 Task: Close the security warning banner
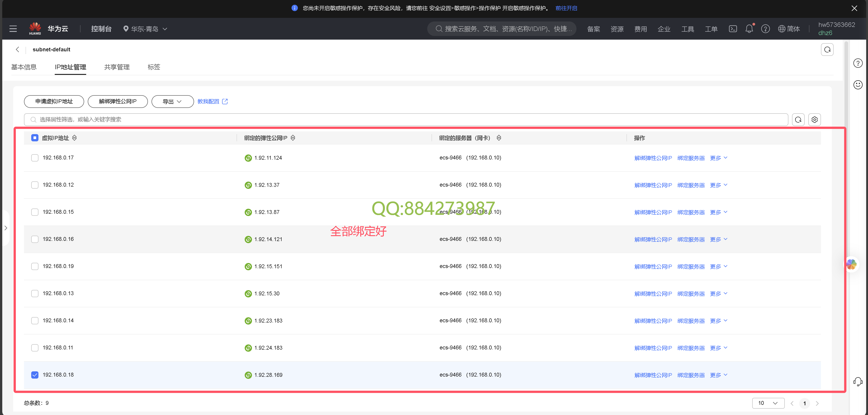(854, 8)
